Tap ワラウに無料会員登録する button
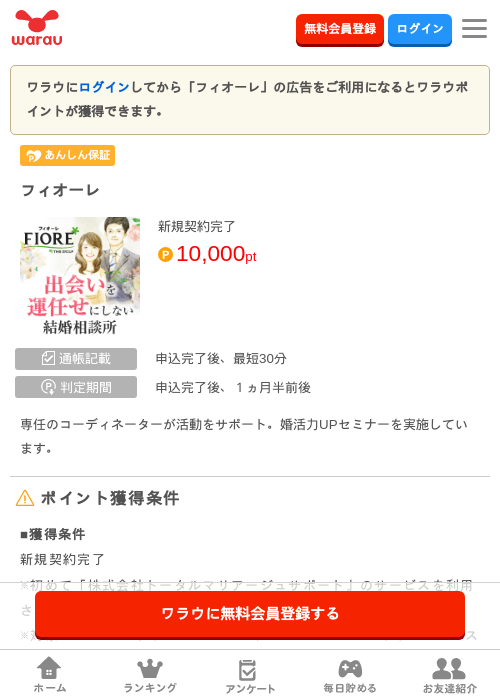The image size is (500, 700). (250, 614)
